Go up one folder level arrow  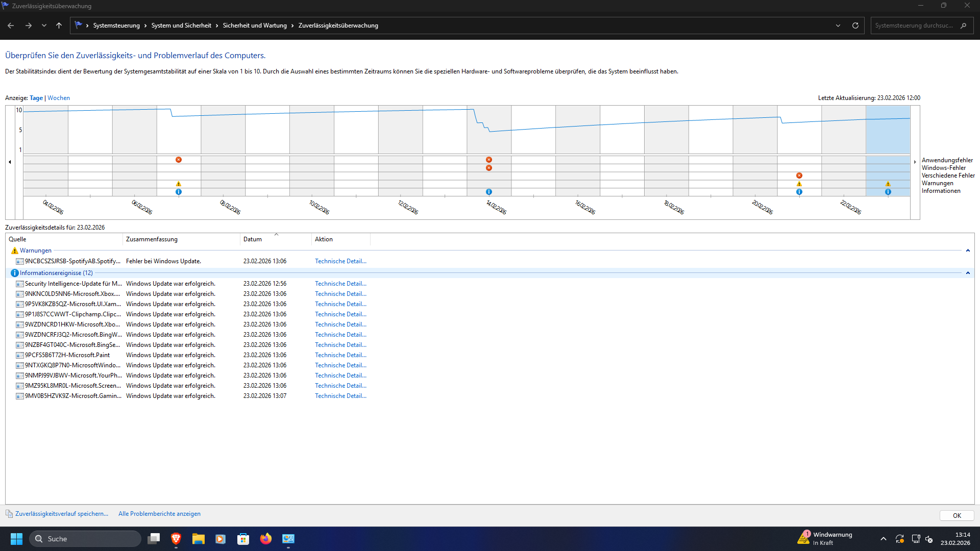59,26
